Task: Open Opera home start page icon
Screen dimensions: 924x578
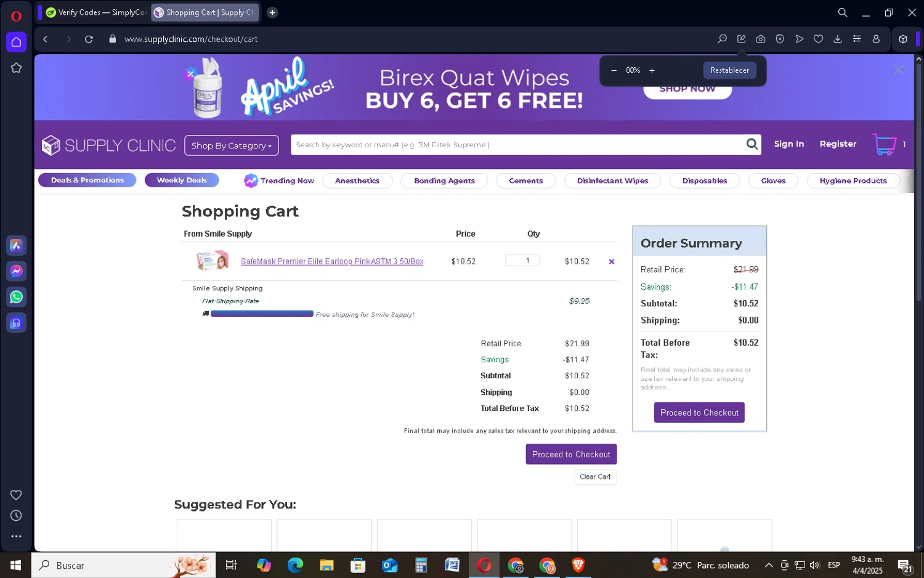Action: click(x=16, y=42)
